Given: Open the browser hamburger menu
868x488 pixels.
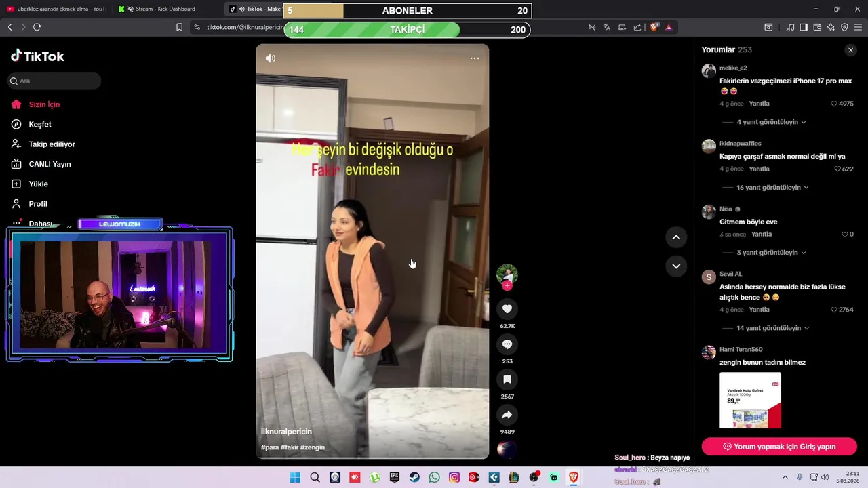Looking at the screenshot, I should pyautogui.click(x=858, y=27).
